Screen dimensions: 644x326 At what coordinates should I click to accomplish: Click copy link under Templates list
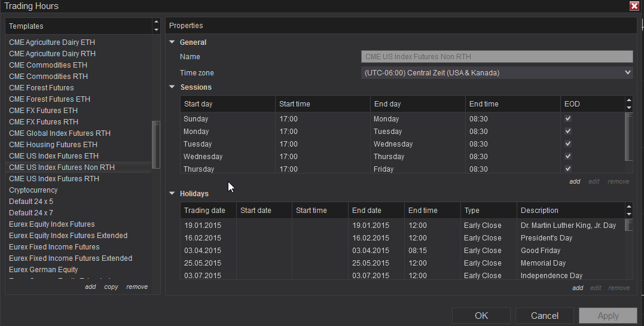[x=111, y=287]
